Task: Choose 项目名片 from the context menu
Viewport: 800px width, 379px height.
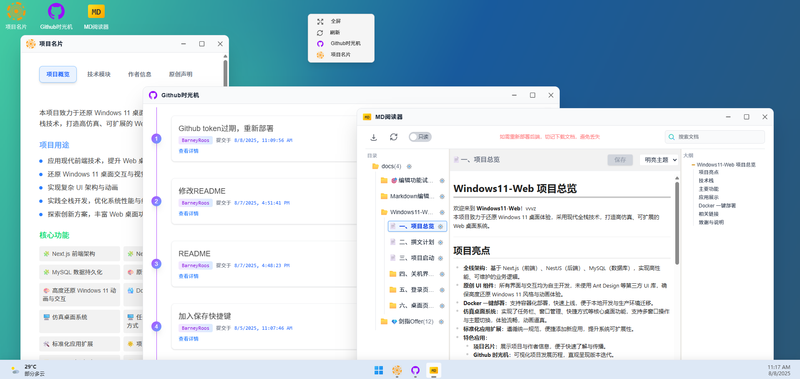Action: pos(341,55)
